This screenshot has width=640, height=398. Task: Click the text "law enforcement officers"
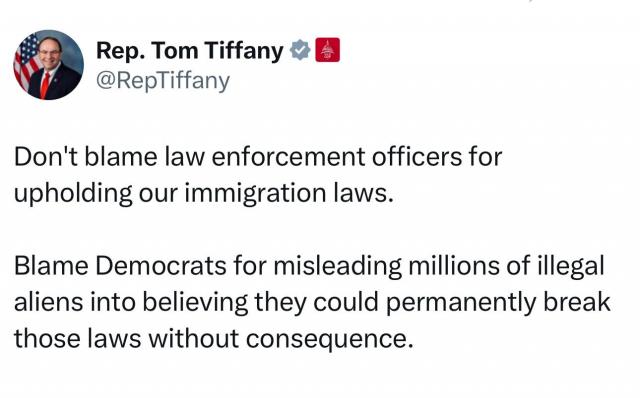[x=313, y=157]
